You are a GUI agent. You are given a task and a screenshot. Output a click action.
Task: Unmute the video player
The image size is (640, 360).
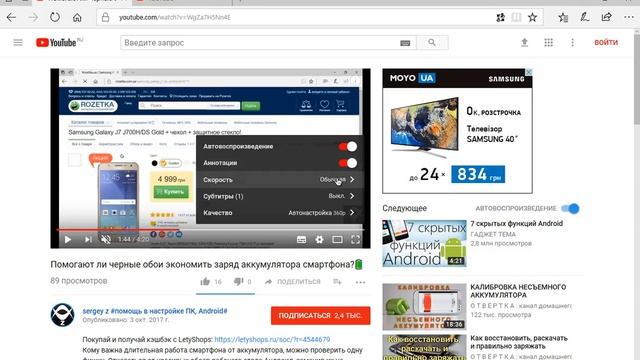click(x=106, y=240)
